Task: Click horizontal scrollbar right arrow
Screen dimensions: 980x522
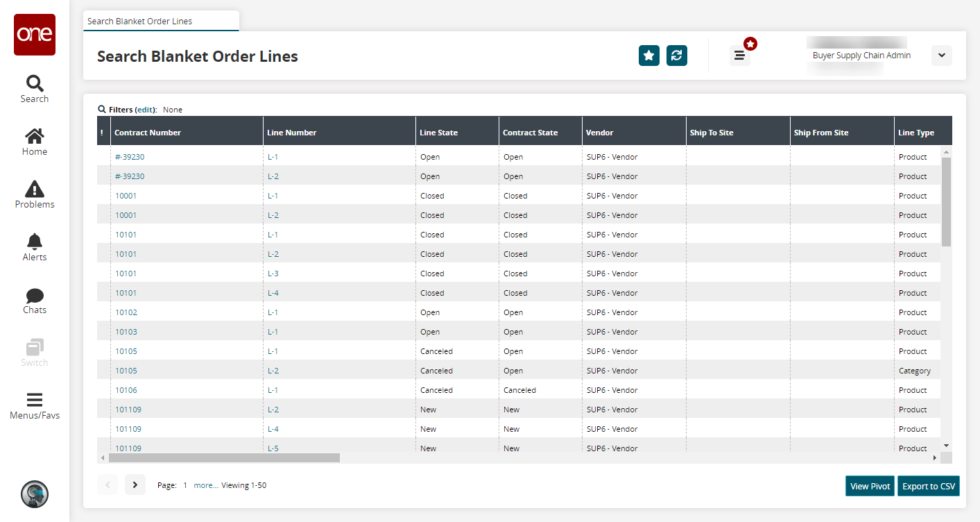Action: click(x=935, y=457)
